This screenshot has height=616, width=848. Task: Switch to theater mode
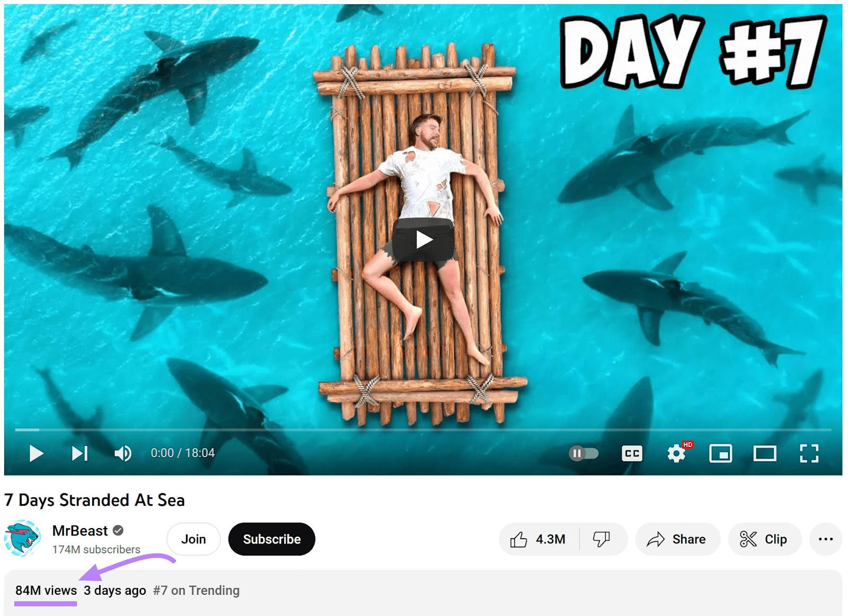click(x=764, y=453)
